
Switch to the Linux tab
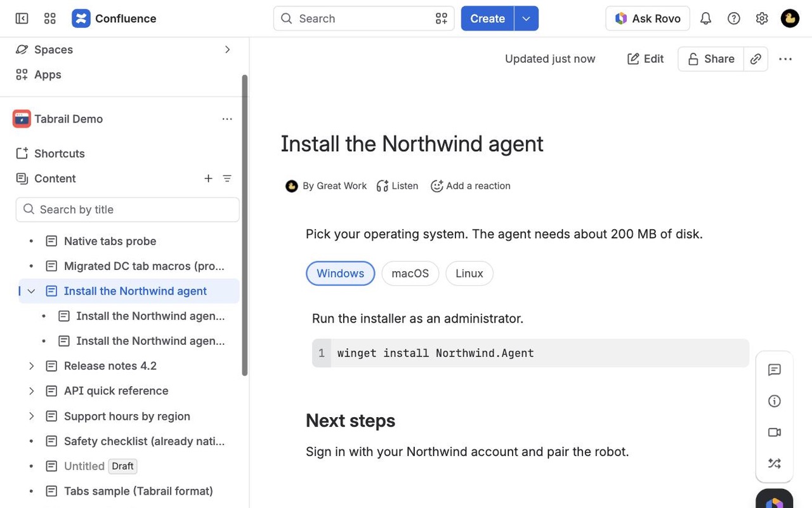[469, 274]
